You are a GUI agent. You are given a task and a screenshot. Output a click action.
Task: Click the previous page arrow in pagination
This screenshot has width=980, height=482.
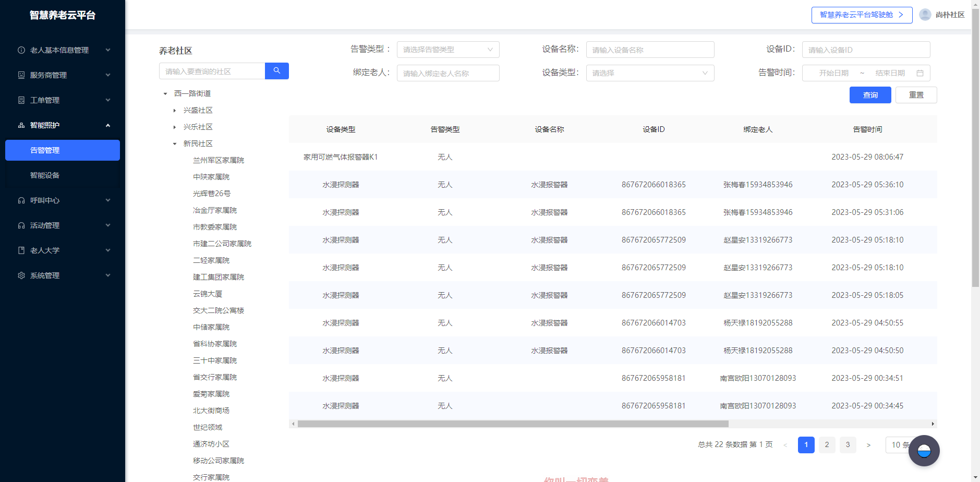pyautogui.click(x=785, y=445)
